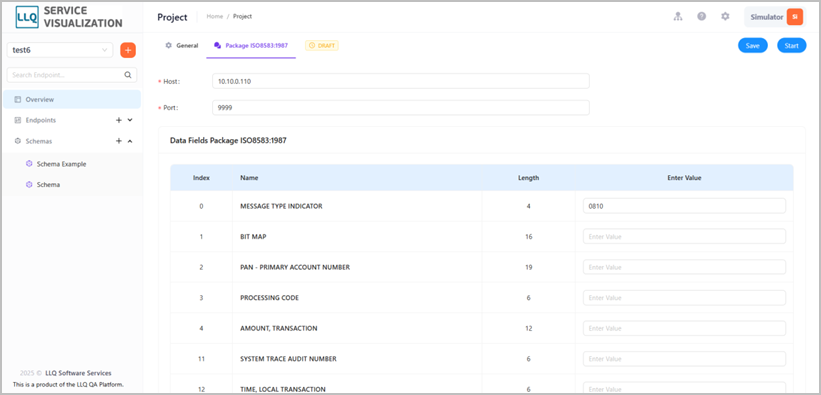Viewport: 821px width, 395px height.
Task: Select the Package ISO8583:1987 tab
Action: tap(251, 46)
